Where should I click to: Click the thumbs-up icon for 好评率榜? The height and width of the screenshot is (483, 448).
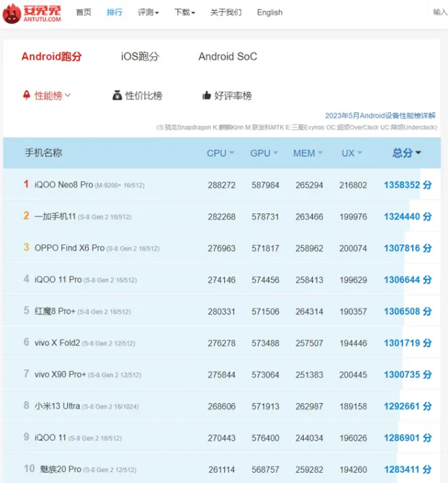(x=206, y=96)
